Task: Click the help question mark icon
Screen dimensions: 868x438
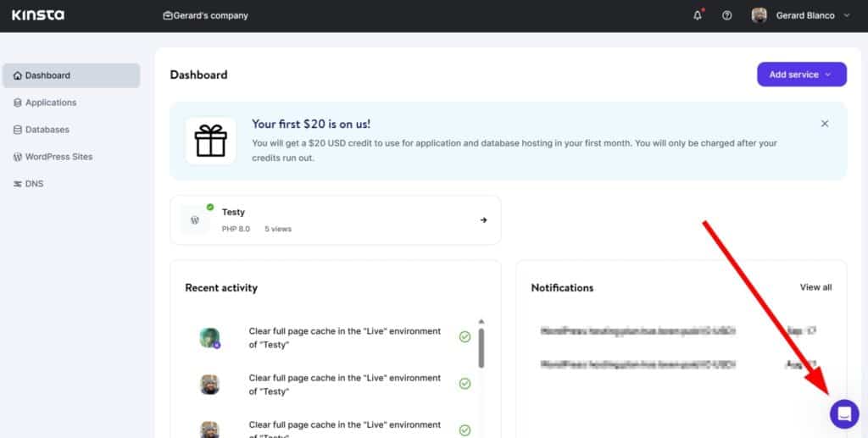Action: (x=726, y=15)
